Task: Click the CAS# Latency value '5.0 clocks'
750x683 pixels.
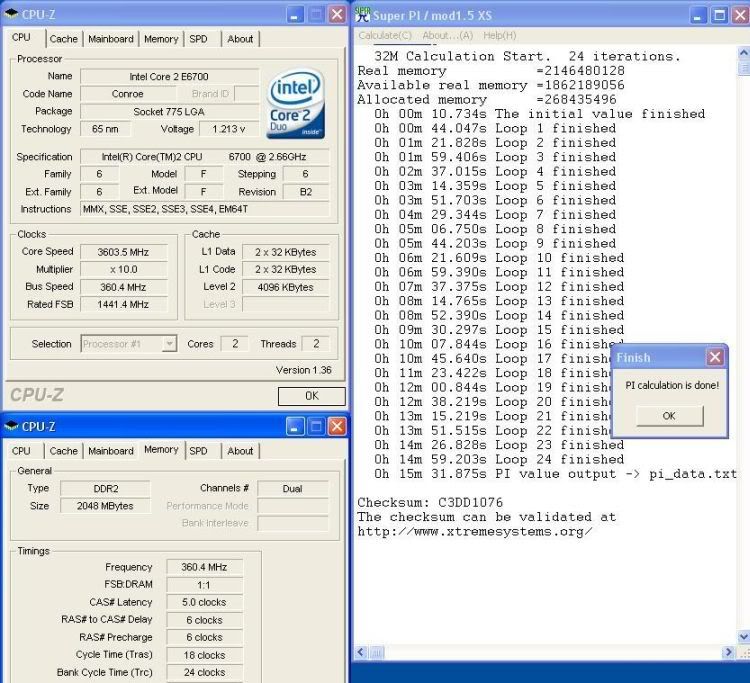Action: click(204, 602)
